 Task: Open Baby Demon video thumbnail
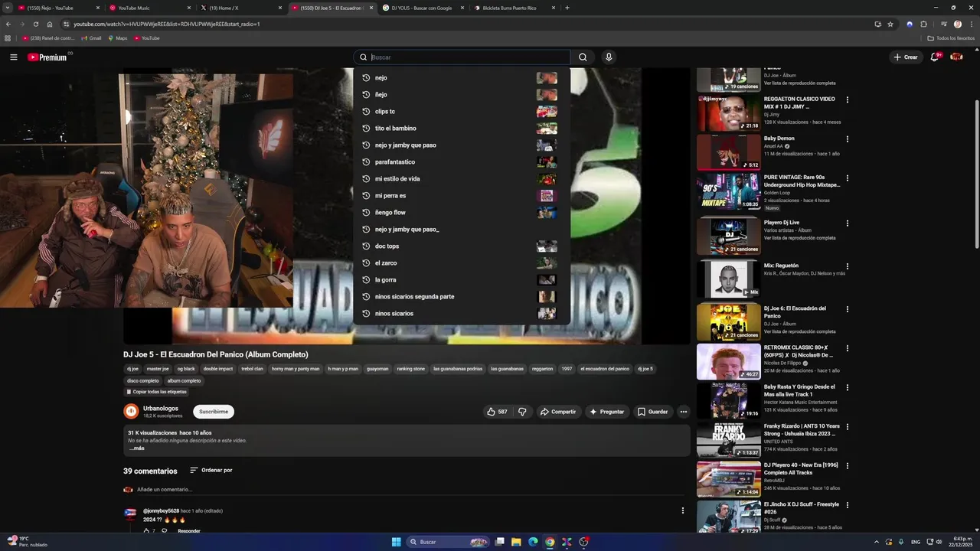click(x=729, y=152)
